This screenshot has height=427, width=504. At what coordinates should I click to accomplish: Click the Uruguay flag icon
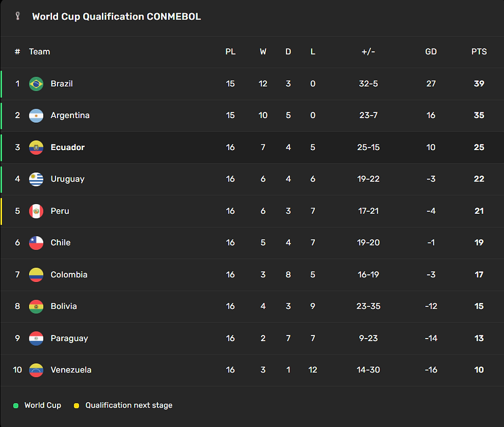(36, 179)
